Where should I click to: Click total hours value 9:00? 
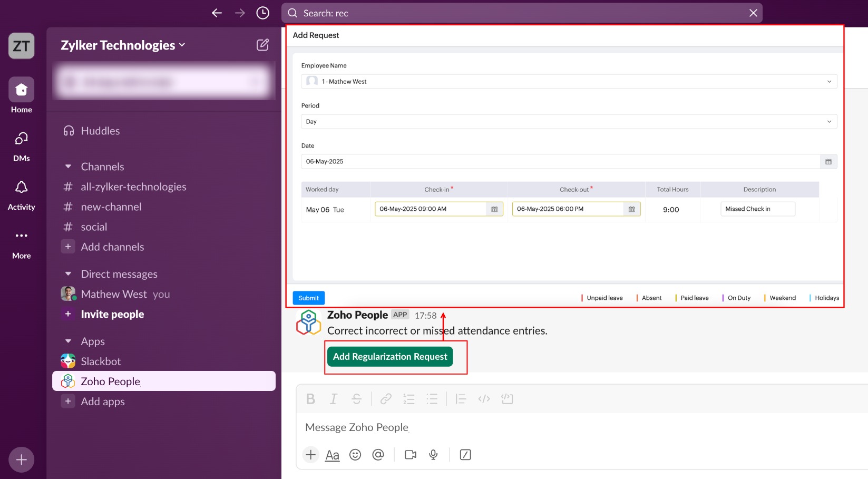pyautogui.click(x=671, y=210)
